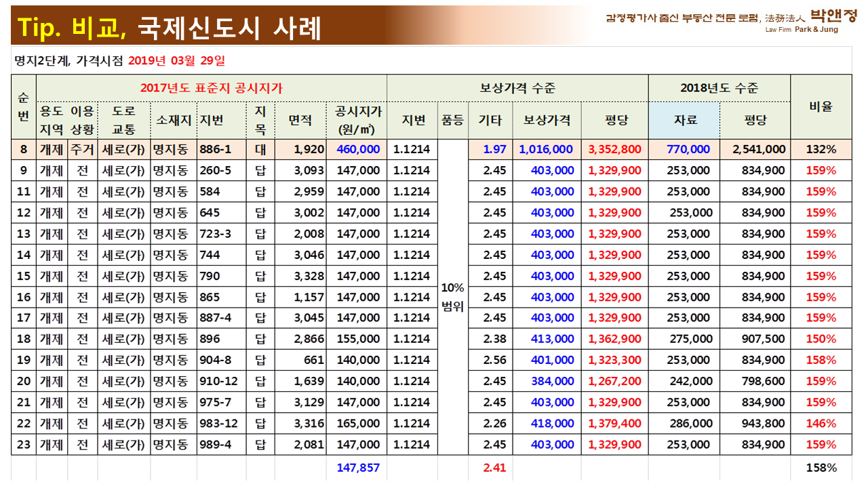The image size is (868, 488).
Task: Click the 1,016,000 compensation price cell
Action: [546, 149]
